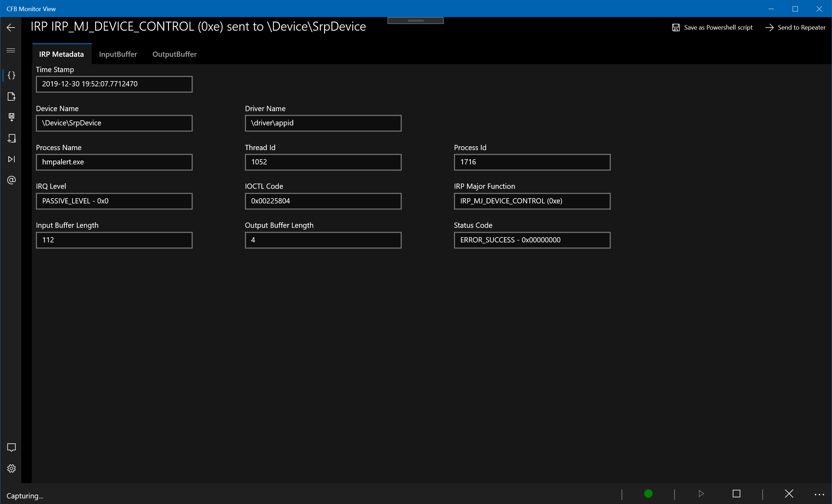Click the X clear button in bottom bar
The width and height of the screenshot is (832, 504).
[789, 494]
